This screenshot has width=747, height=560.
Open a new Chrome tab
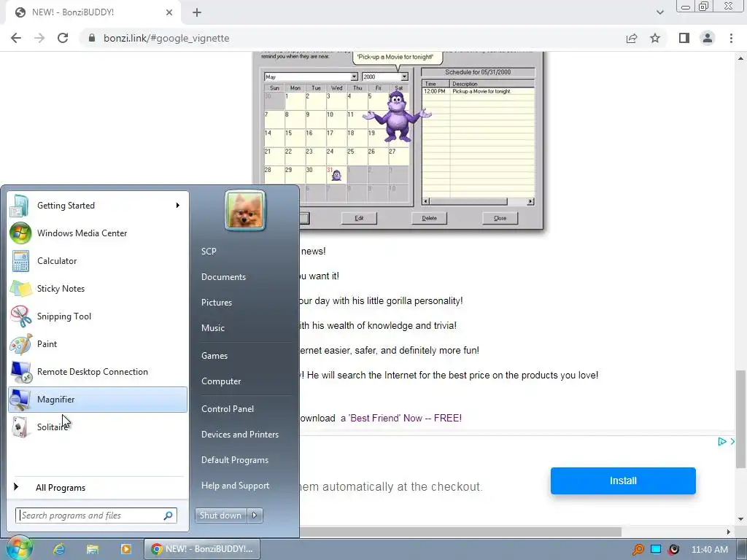197,12
